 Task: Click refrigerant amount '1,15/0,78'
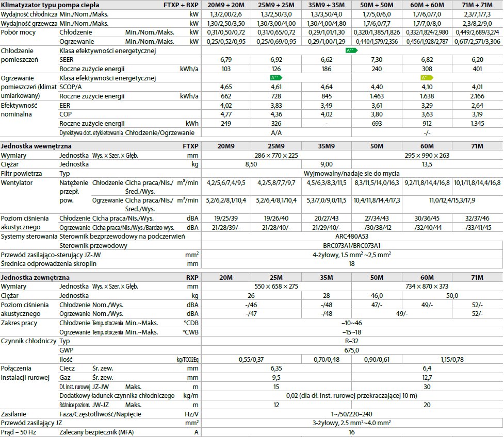452,360
